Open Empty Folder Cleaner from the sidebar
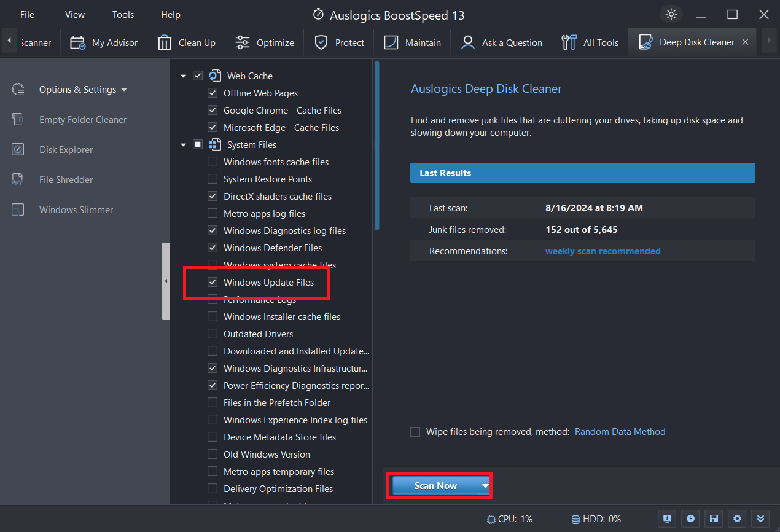 (83, 120)
